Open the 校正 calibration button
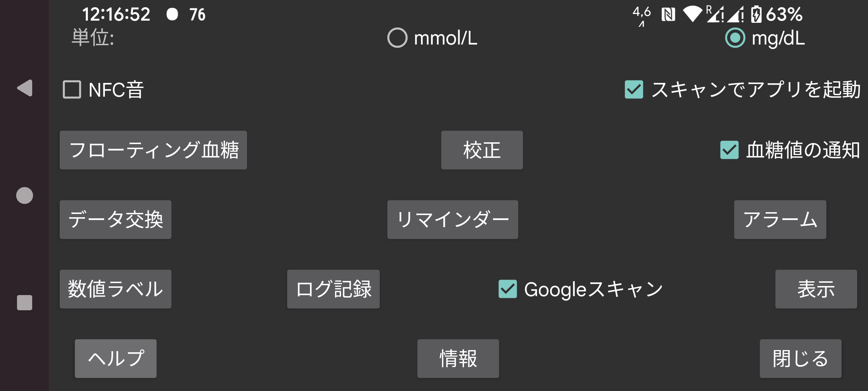This screenshot has height=391, width=868. coord(482,150)
